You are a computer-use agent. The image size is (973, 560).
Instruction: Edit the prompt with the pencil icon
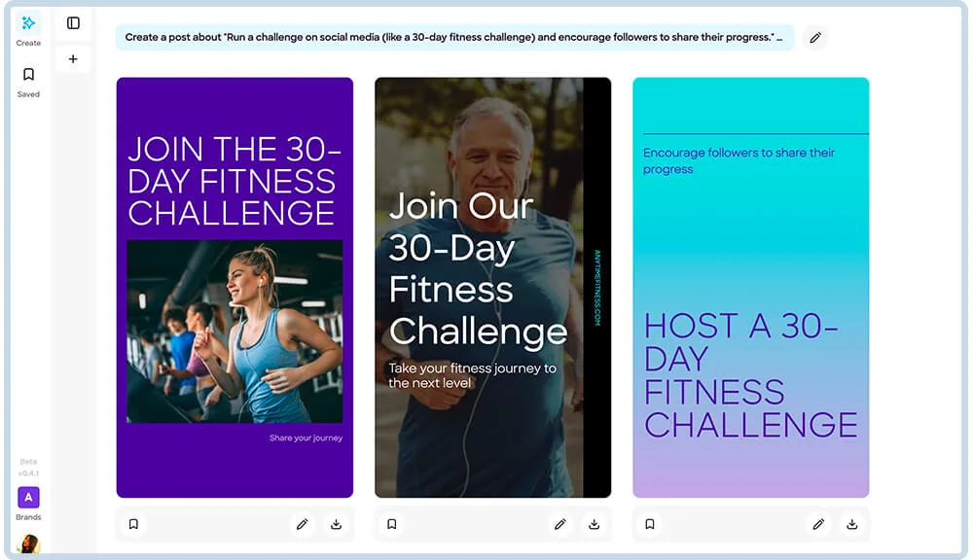pos(815,37)
